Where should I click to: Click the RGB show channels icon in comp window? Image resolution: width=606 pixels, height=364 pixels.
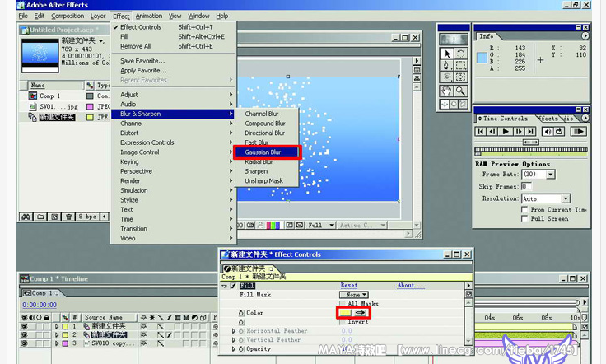click(273, 225)
